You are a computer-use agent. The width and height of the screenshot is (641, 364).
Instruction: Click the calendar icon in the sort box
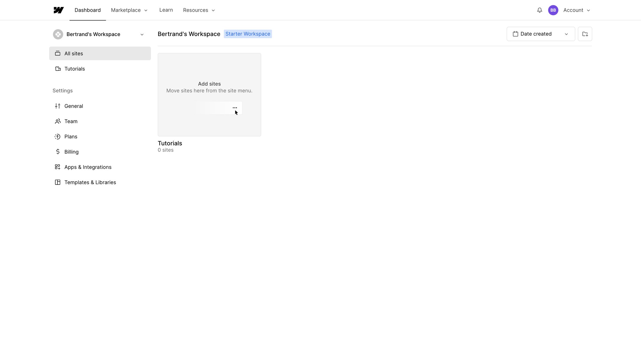coord(515,34)
